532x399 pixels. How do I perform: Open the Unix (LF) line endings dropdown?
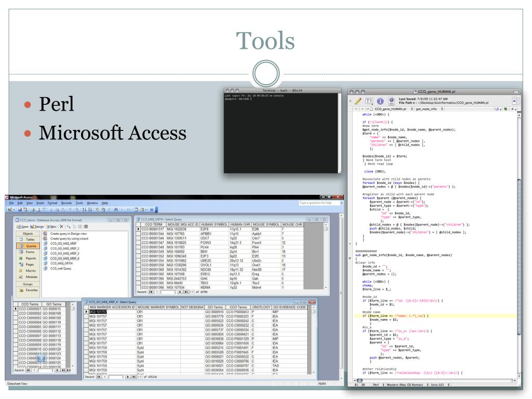(440, 385)
